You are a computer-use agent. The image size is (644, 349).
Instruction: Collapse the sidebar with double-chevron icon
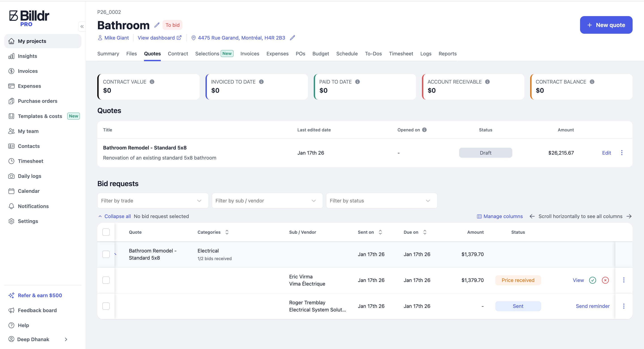click(82, 27)
